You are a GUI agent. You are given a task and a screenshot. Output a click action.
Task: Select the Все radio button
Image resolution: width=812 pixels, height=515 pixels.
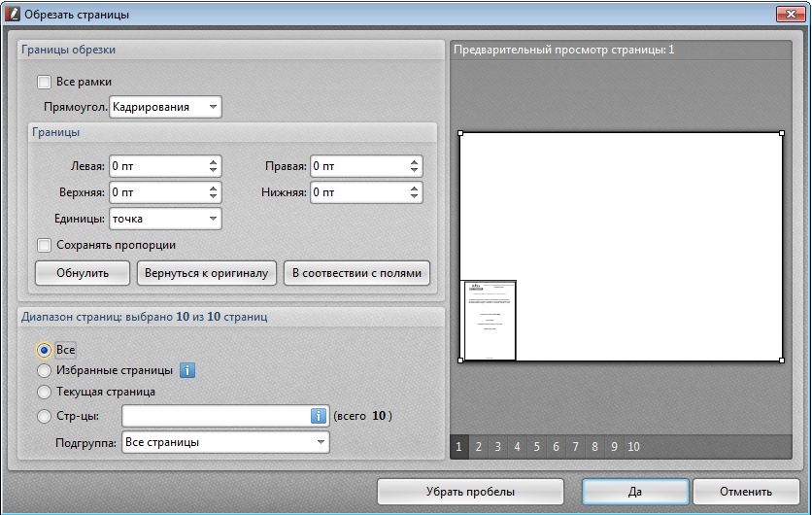(x=44, y=350)
